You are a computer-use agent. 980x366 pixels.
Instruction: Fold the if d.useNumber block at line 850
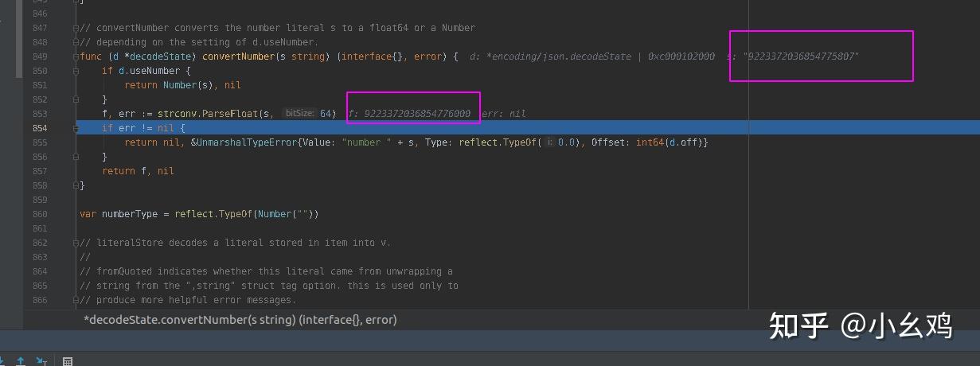click(76, 71)
